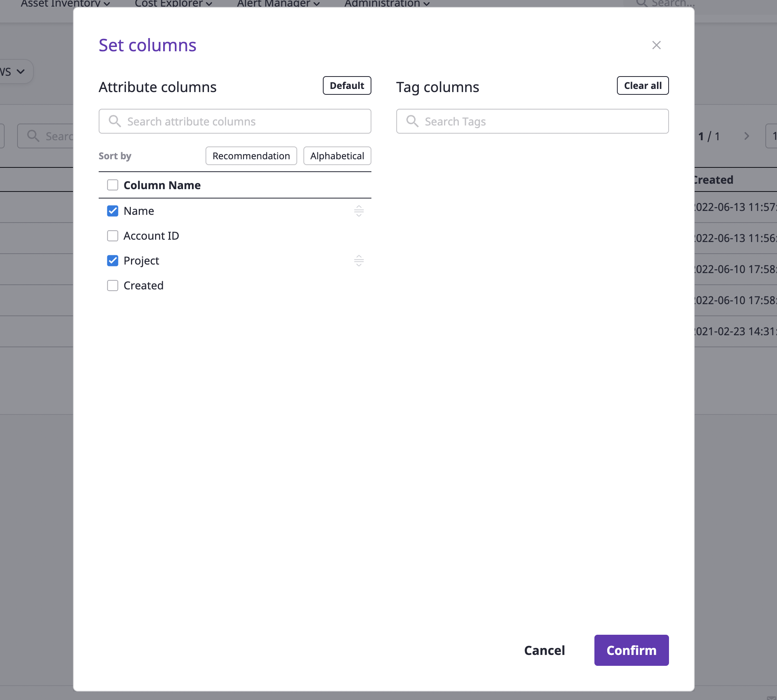Click the Name column reorder icon
The image size is (777, 700).
click(x=359, y=210)
